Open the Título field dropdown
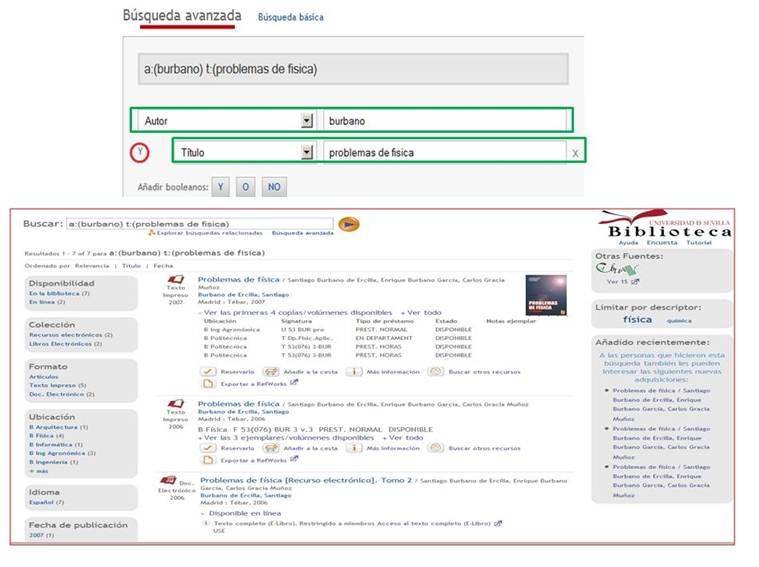This screenshot has height=567, width=759. [x=307, y=153]
